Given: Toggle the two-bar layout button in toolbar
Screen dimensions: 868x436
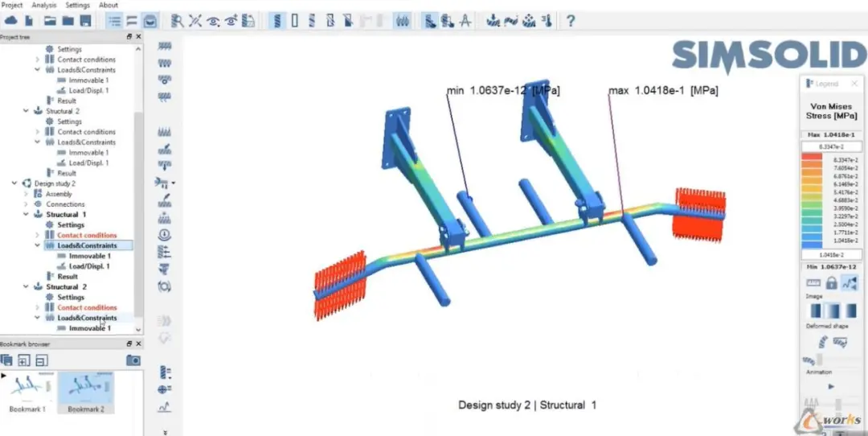Looking at the screenshot, I should coord(132,21).
